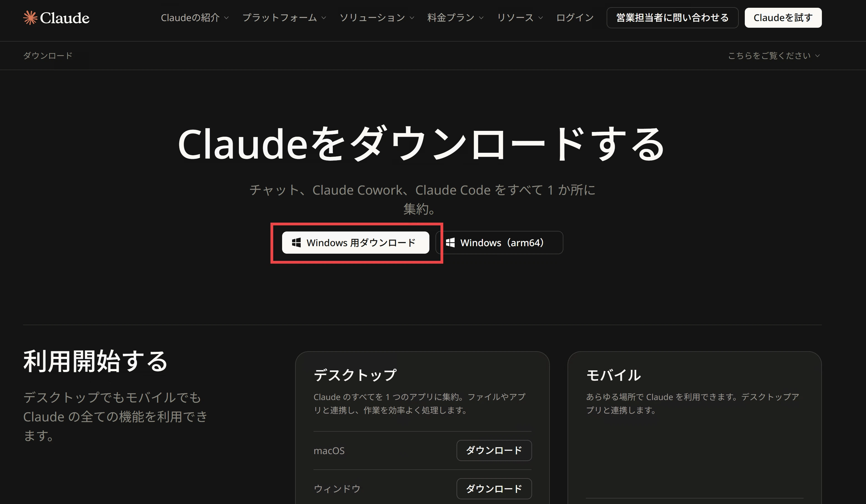Click the ダウンロード breadcrumb text
Screen dimensions: 866x504
click(x=48, y=56)
